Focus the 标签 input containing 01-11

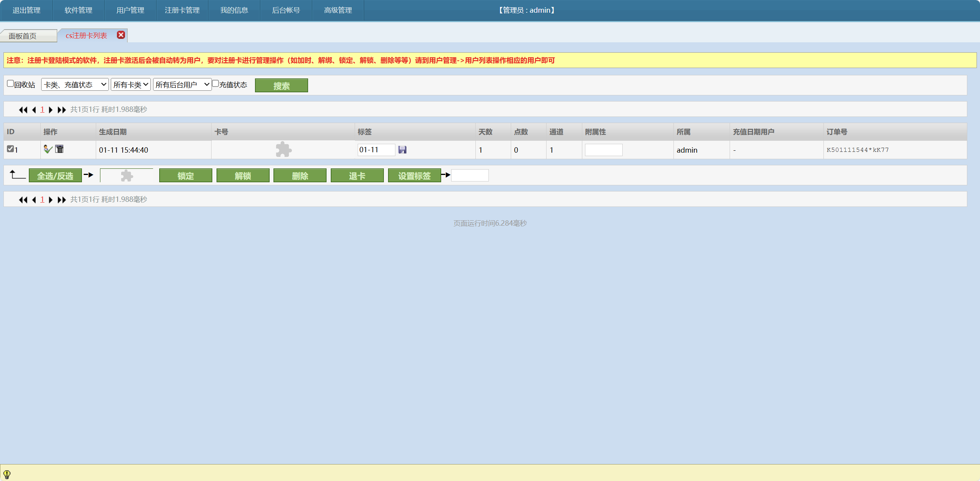pos(376,150)
